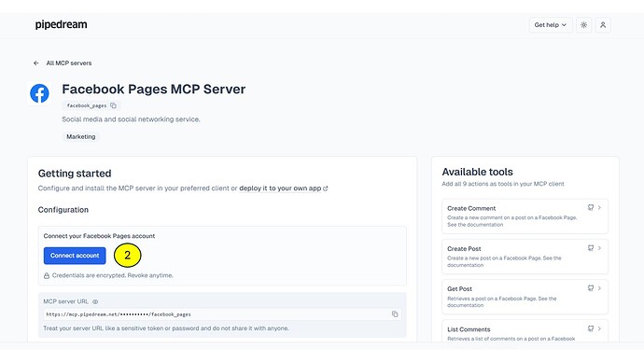Copy the MCP server URL
The width and height of the screenshot is (644, 362).
[x=395, y=314]
